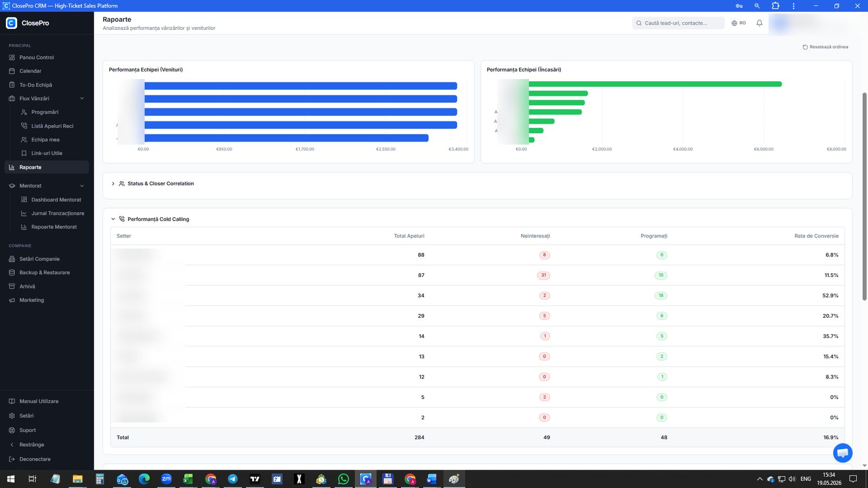Open the Windows notification center
Screen dimensions: 868x488
pos(853,479)
